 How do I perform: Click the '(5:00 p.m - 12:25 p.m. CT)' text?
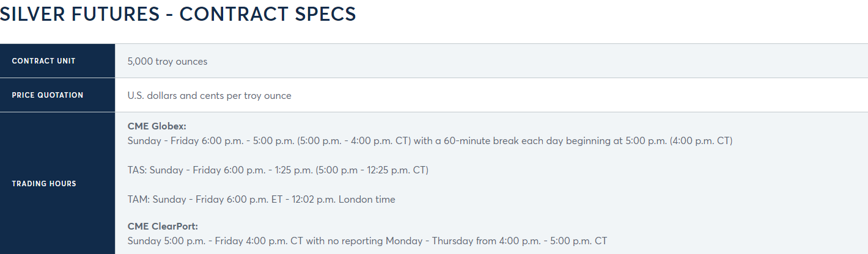(x=372, y=170)
